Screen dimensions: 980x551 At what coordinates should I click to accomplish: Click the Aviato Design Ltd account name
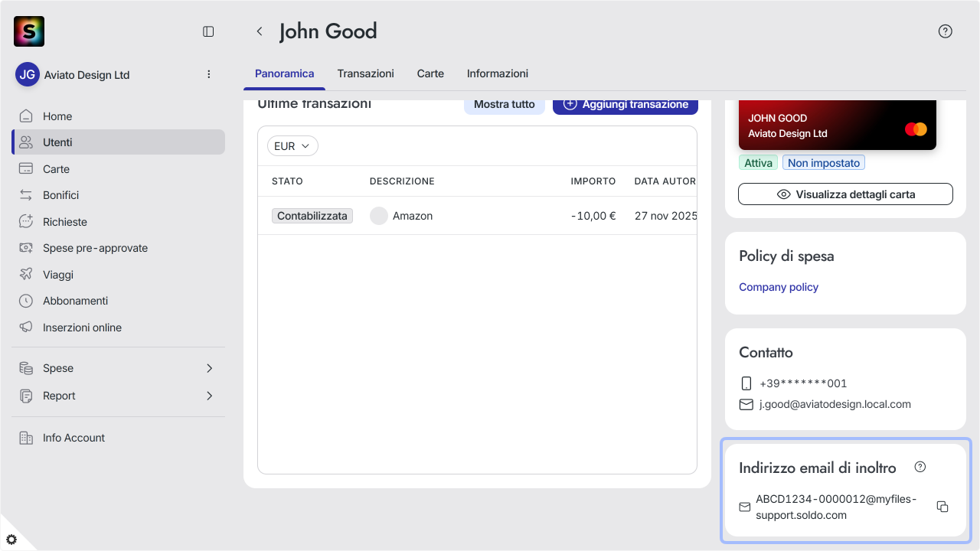pyautogui.click(x=87, y=75)
